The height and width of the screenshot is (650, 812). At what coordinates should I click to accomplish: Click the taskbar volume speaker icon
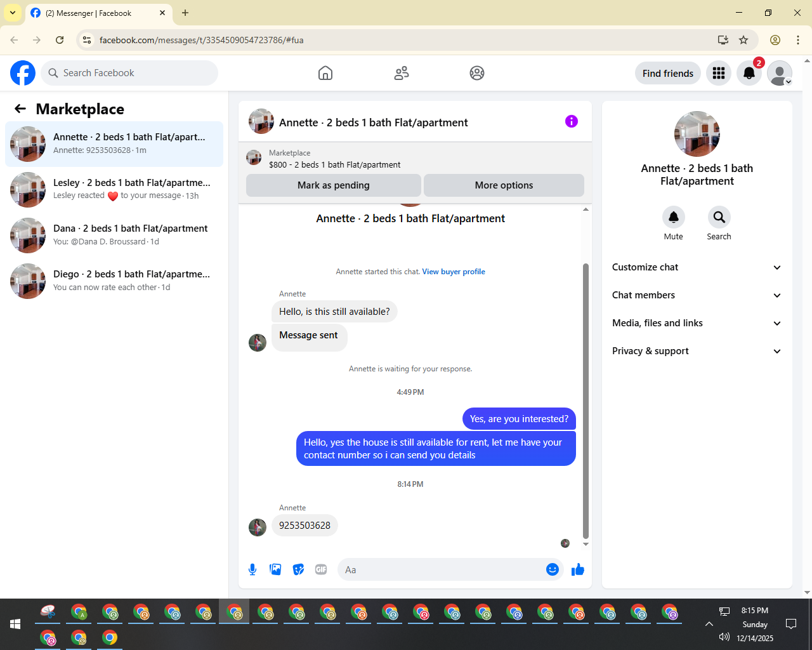[x=724, y=637]
